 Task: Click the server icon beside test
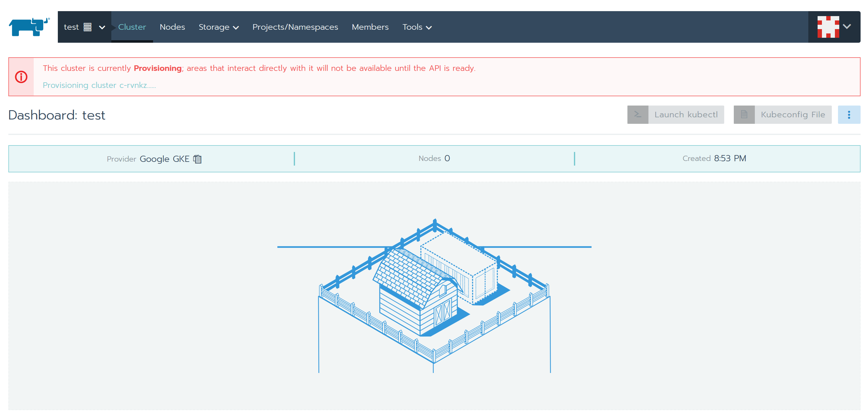(88, 27)
